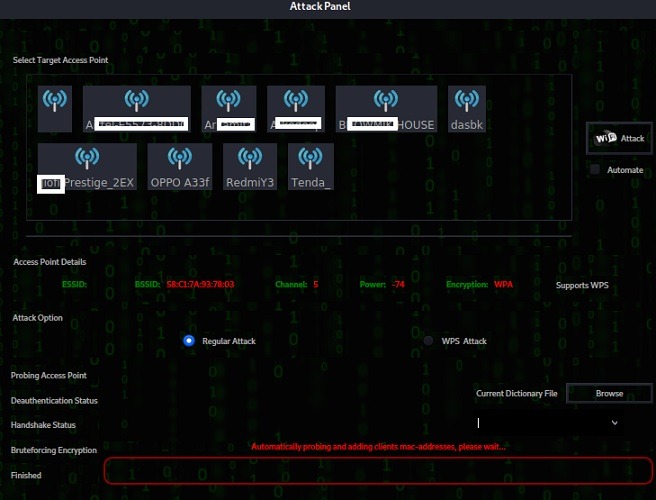
Task: Pick the OPPO A33f access point
Action: [180, 167]
